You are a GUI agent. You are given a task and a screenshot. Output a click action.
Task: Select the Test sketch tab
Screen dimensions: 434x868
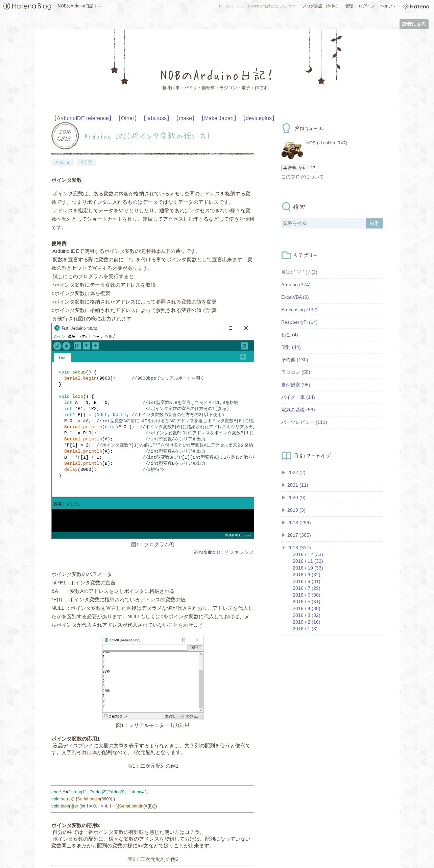click(63, 357)
